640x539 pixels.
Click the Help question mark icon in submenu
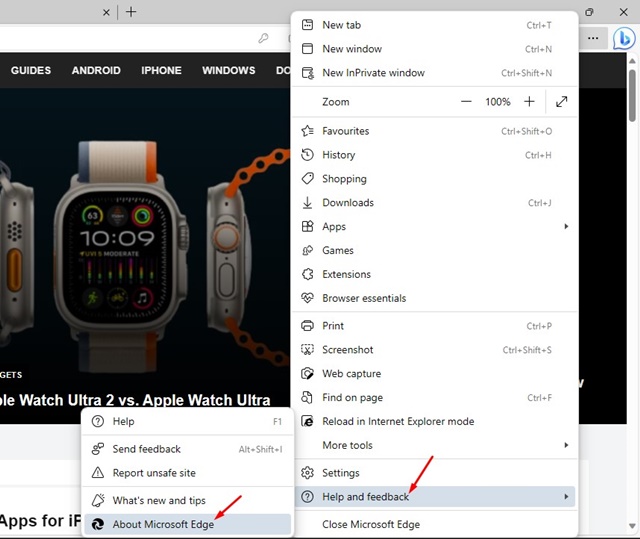coord(98,421)
